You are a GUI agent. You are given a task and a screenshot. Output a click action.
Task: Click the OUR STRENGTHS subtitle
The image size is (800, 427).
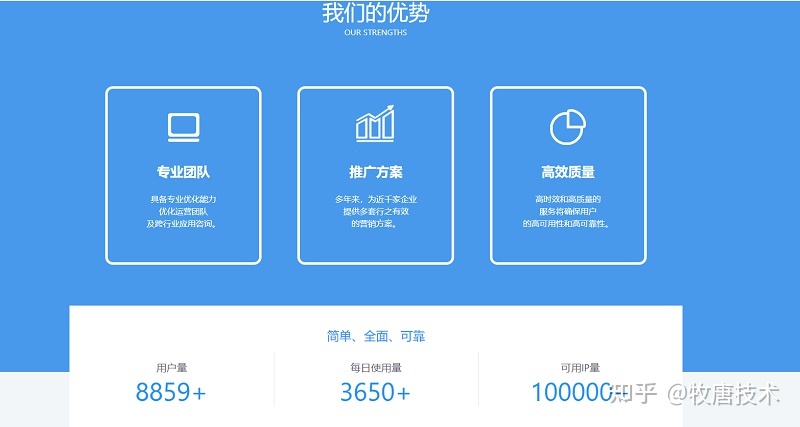click(x=376, y=32)
